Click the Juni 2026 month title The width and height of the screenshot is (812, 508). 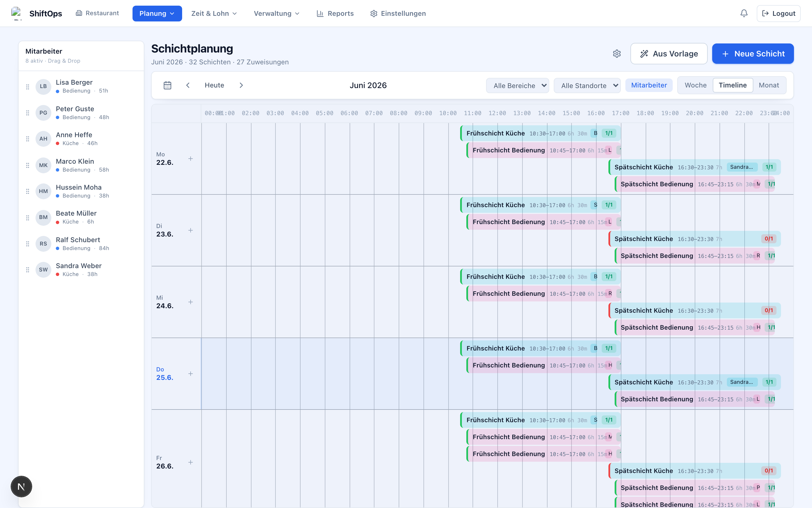pyautogui.click(x=368, y=85)
